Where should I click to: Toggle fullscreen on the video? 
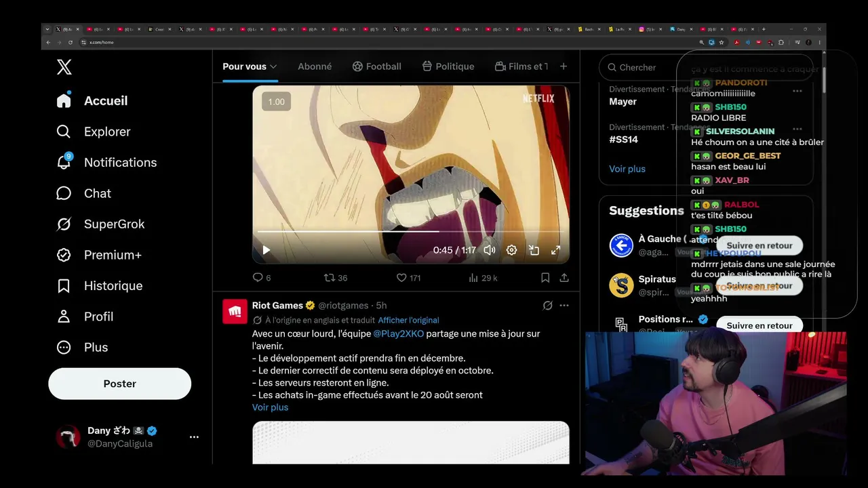[x=556, y=250]
